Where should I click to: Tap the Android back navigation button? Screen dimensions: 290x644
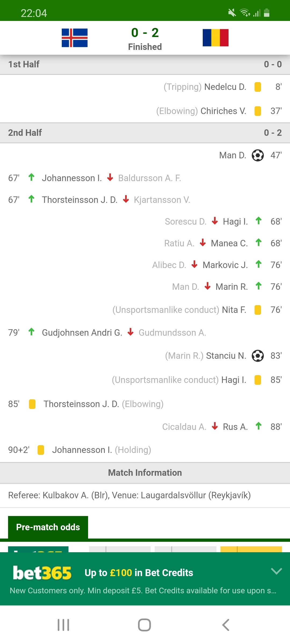pyautogui.click(x=226, y=625)
